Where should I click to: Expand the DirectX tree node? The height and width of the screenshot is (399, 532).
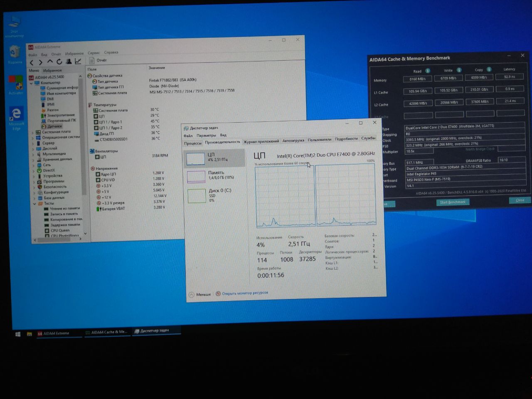[34, 171]
